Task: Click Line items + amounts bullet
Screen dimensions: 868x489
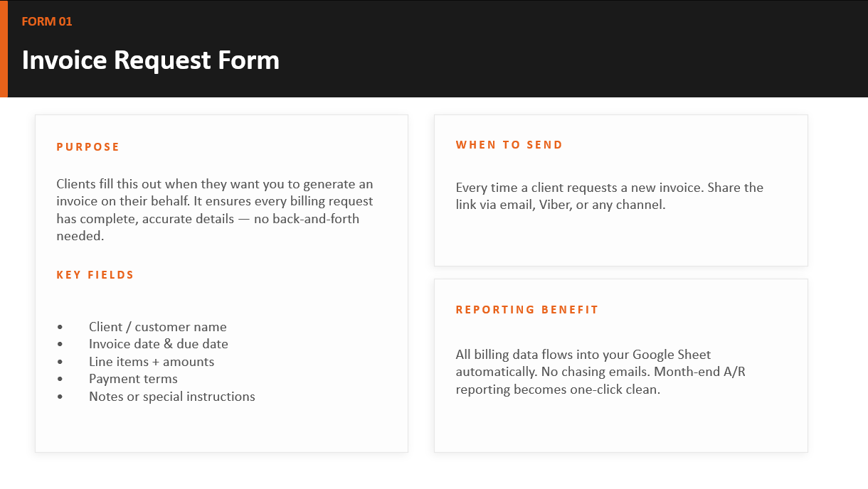Action: coord(152,362)
